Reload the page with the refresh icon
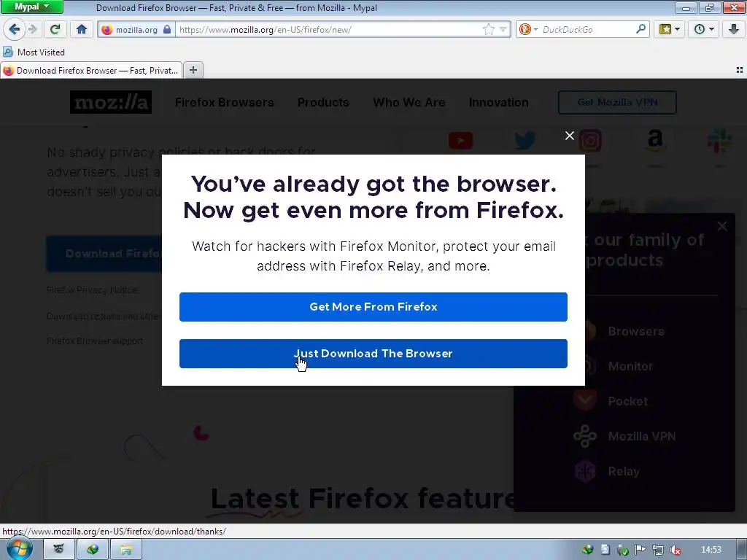 55,29
